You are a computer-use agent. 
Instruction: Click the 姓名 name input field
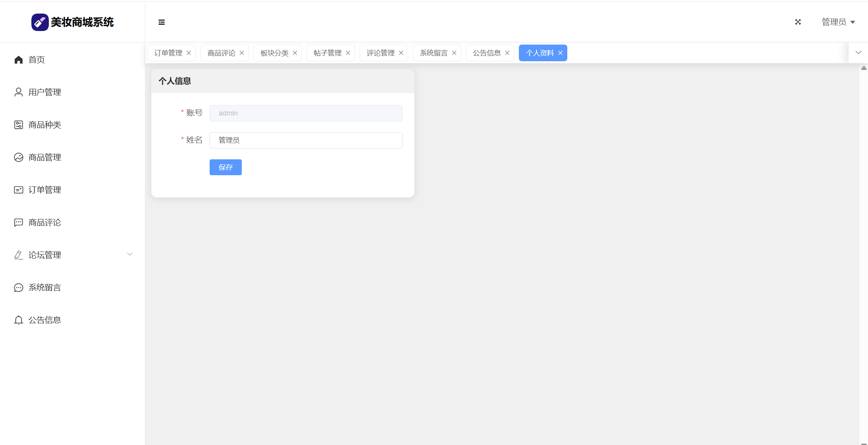click(x=306, y=140)
